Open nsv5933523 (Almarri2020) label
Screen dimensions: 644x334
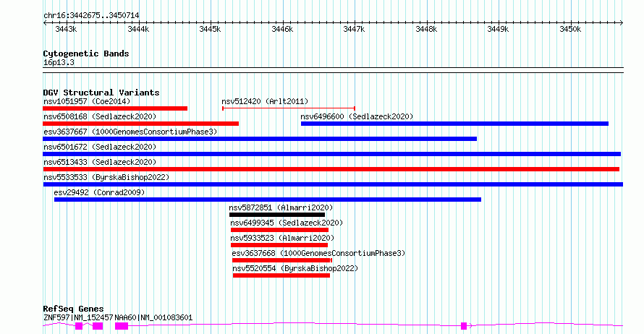[x=282, y=238]
